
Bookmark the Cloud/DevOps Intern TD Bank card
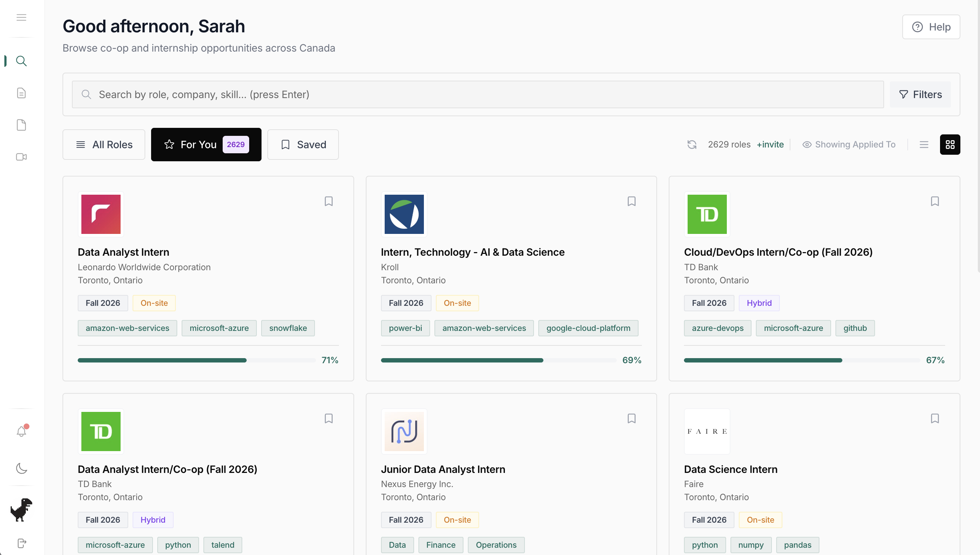click(935, 201)
